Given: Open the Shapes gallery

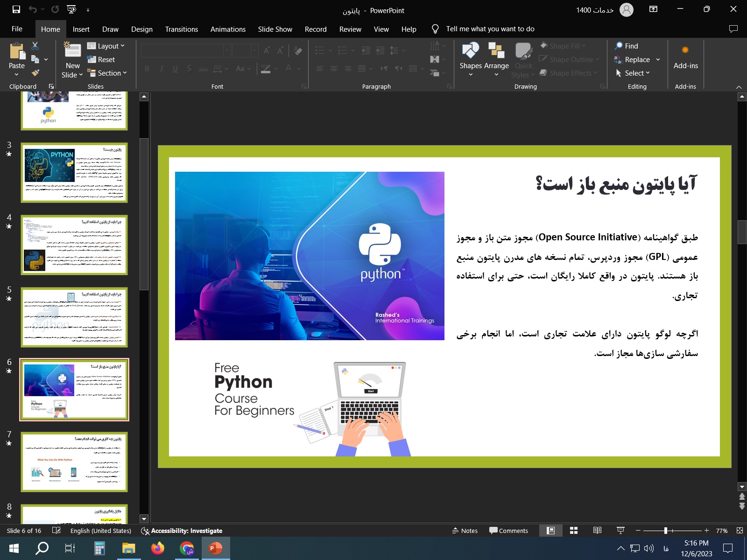Looking at the screenshot, I should (470, 58).
